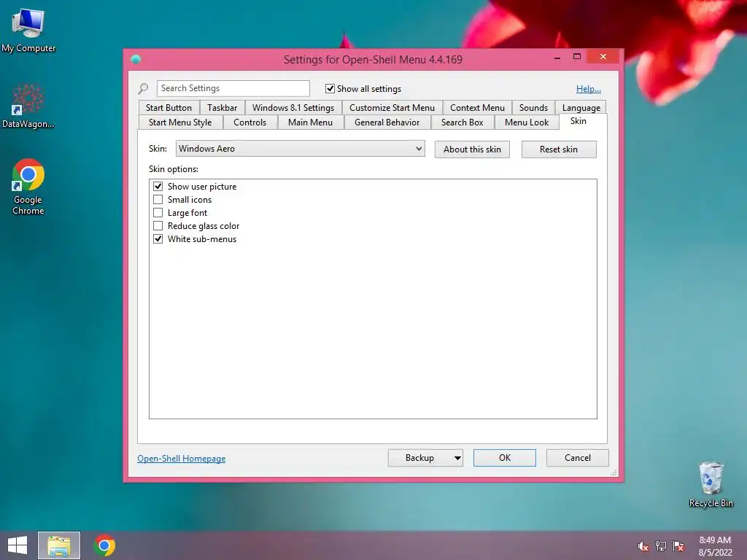Select the Menu Look tab
Image resolution: width=747 pixels, height=560 pixels.
[527, 122]
